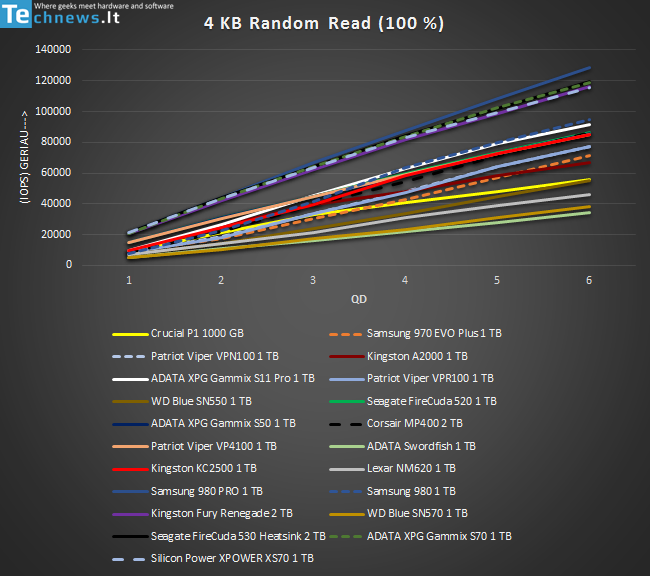The width and height of the screenshot is (650, 576).
Task: Click the purple Kingston Fury Renegade legend line
Action: tap(130, 514)
